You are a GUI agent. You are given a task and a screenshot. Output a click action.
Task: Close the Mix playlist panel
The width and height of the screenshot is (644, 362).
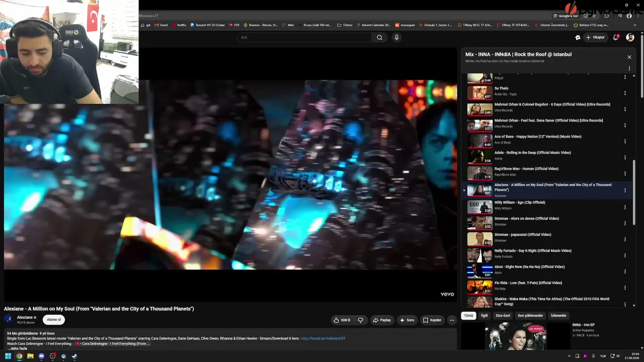pos(629,57)
